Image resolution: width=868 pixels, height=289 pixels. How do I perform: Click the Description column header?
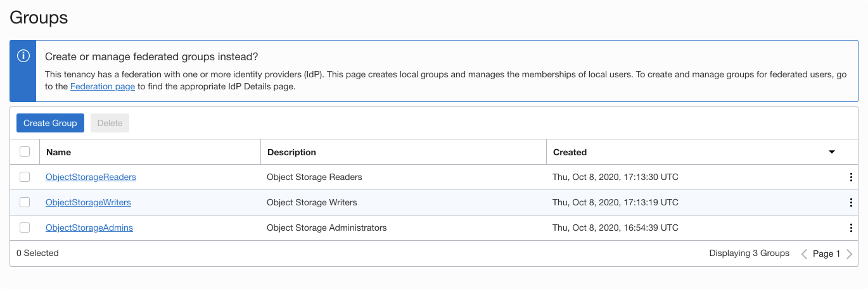click(291, 152)
